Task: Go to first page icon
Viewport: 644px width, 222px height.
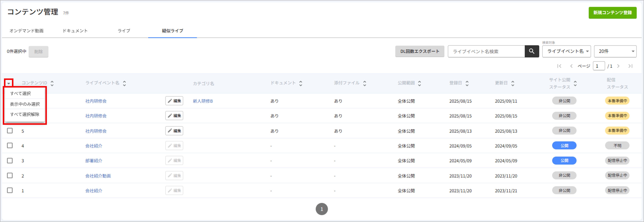Action: point(559,66)
